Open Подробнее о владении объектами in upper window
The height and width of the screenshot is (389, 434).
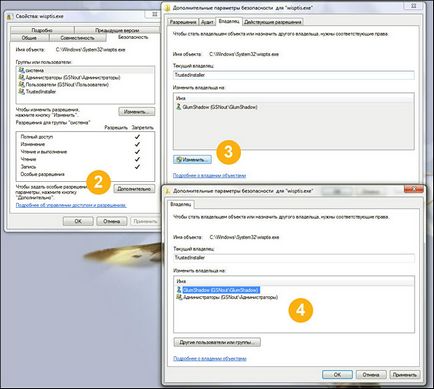(x=209, y=175)
